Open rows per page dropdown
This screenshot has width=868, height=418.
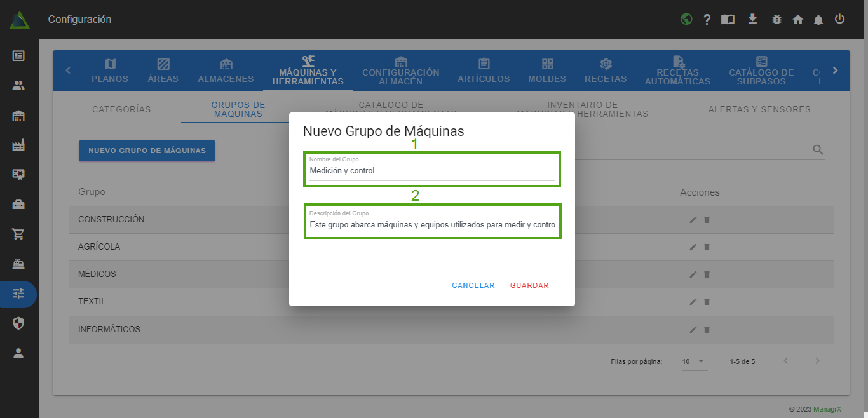point(693,361)
